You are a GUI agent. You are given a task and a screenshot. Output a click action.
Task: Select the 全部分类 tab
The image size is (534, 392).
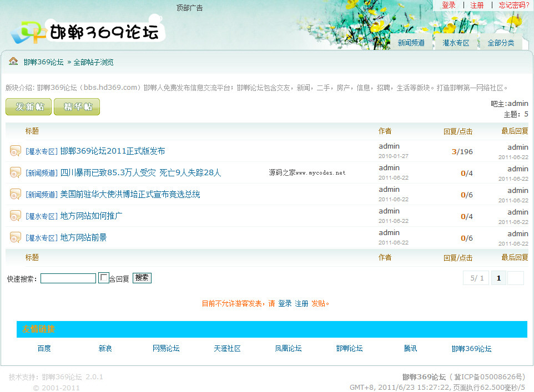[501, 43]
